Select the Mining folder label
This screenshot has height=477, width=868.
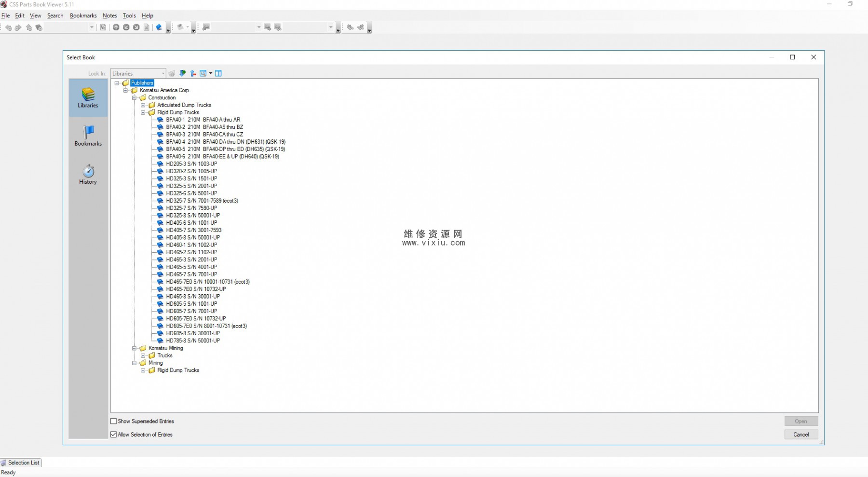(x=156, y=363)
